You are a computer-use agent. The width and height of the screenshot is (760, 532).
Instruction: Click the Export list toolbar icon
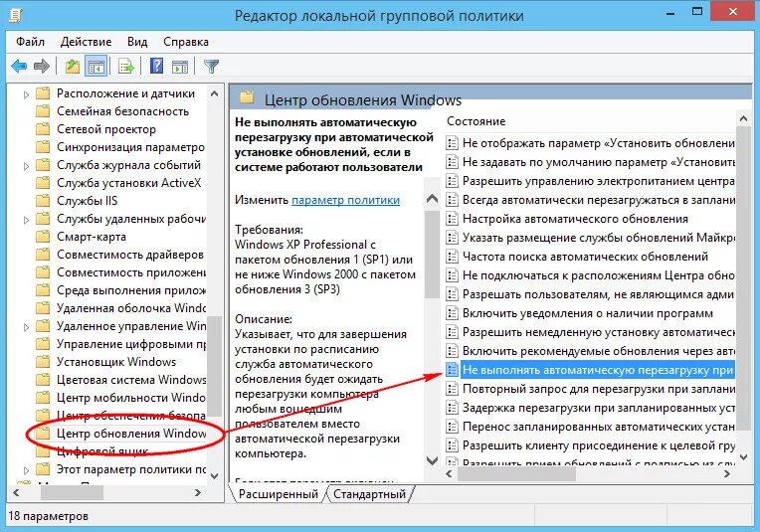126,66
